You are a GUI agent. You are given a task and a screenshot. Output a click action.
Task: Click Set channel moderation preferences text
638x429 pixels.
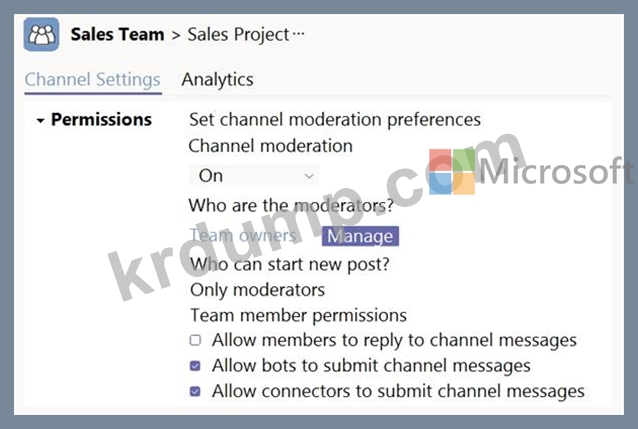coord(335,120)
